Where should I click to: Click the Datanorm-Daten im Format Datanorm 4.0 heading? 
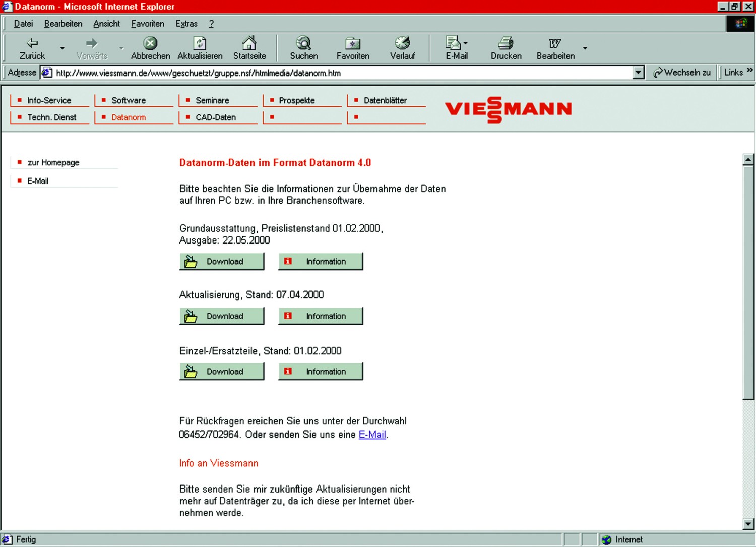coord(275,163)
